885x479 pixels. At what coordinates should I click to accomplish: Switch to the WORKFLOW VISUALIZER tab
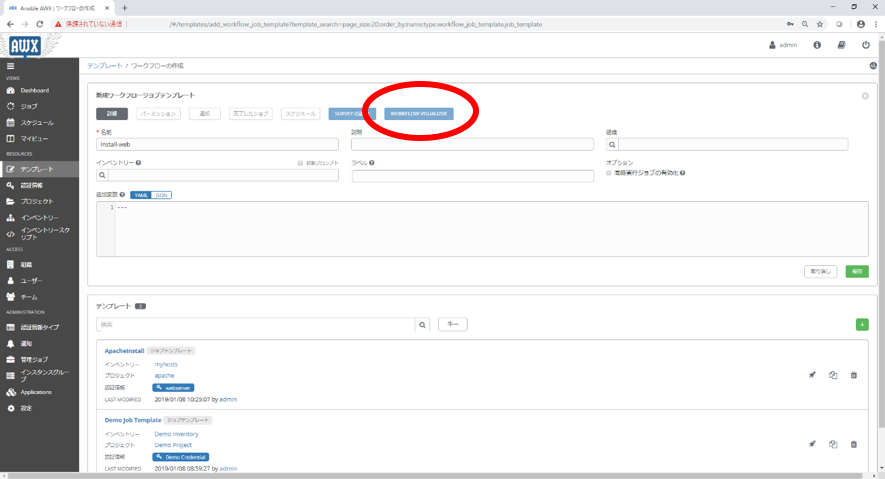pos(418,114)
